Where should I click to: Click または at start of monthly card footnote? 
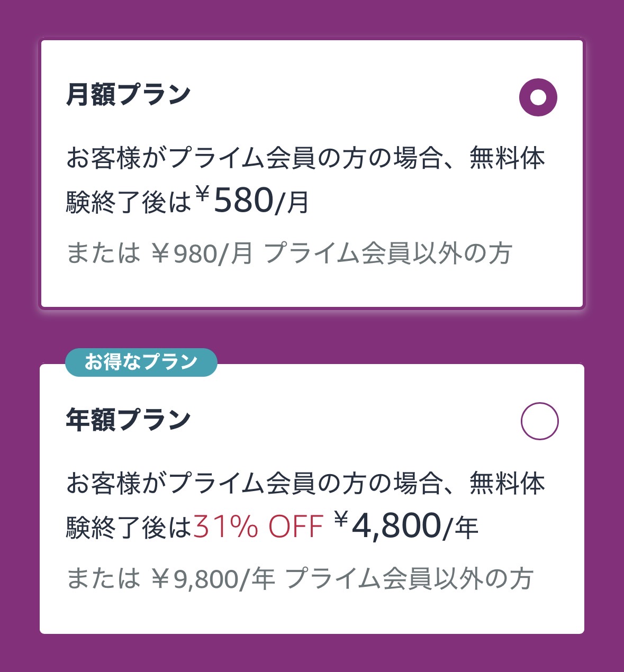point(104,253)
